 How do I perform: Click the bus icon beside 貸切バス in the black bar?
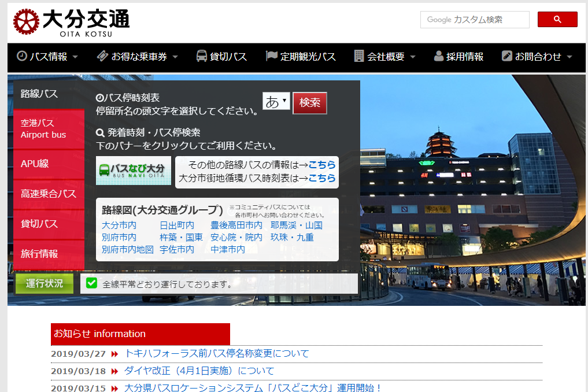(x=201, y=56)
